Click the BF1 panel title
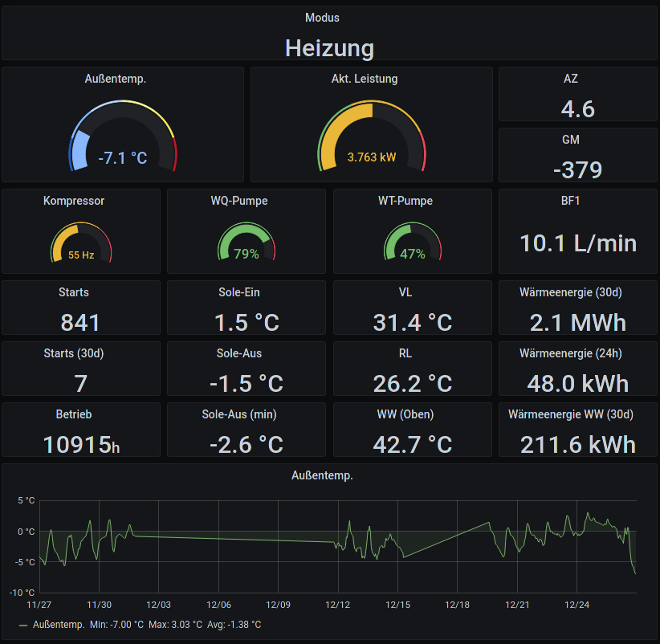 (x=570, y=201)
